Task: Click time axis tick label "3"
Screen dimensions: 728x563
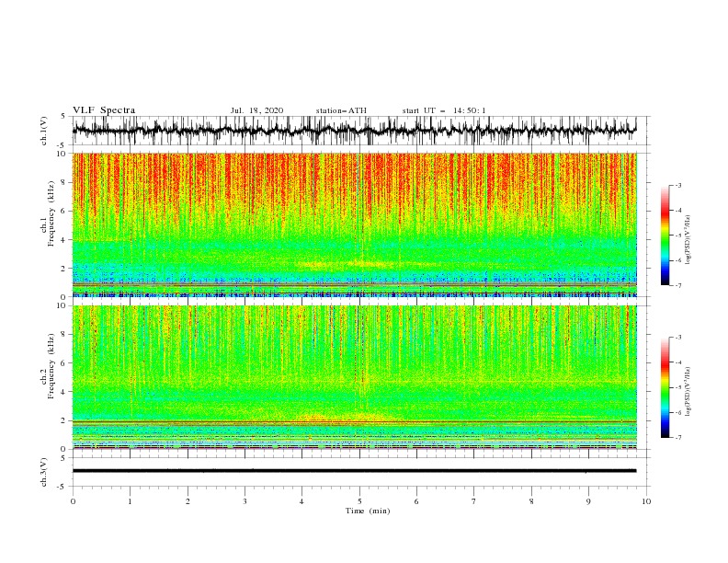Action: pos(245,501)
